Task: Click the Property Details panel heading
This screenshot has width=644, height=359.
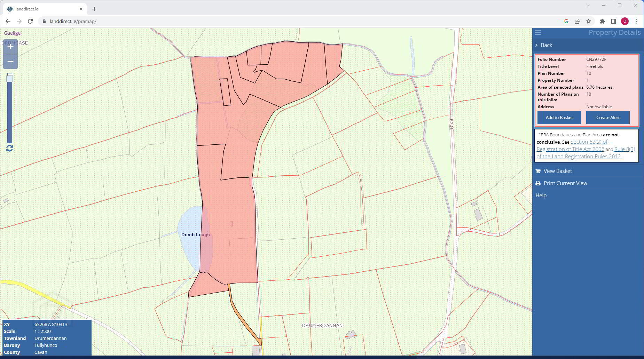Action: click(614, 32)
